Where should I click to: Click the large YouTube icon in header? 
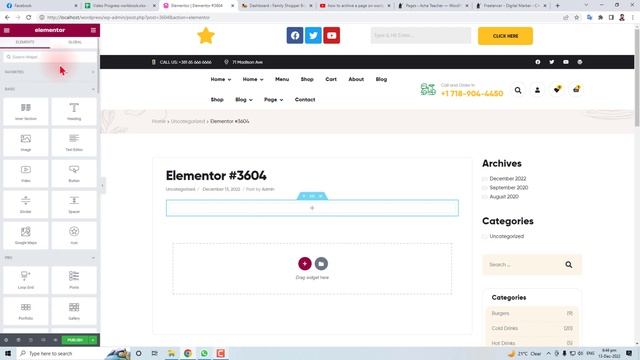[x=331, y=36]
